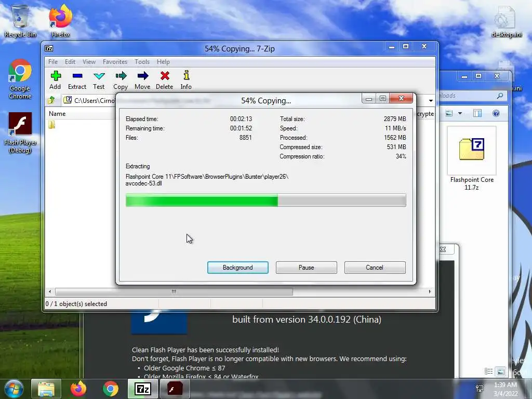Click the right scroll arrow in 7-Zip

click(x=430, y=291)
